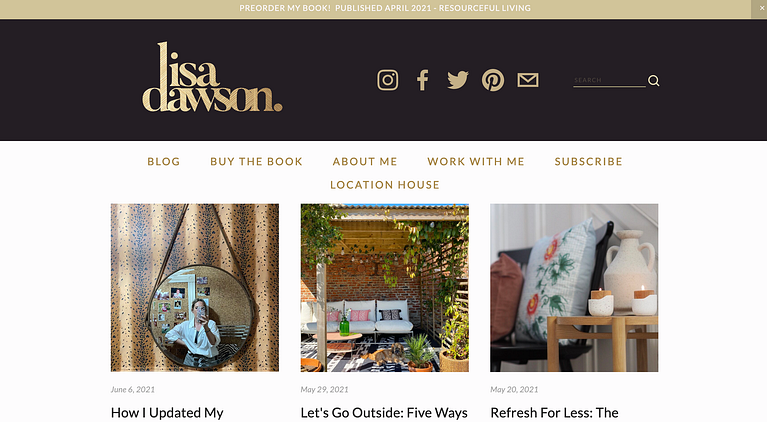
Task: Click the search magnifier icon
Action: pyautogui.click(x=654, y=81)
